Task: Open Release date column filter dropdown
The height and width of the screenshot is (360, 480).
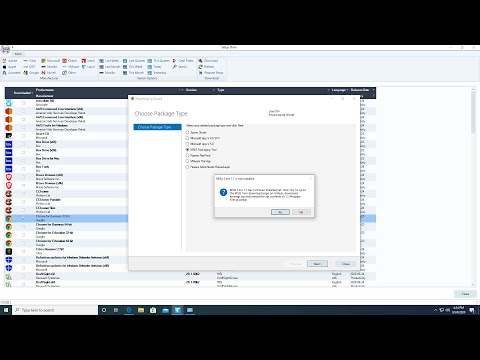Action: [x=373, y=90]
